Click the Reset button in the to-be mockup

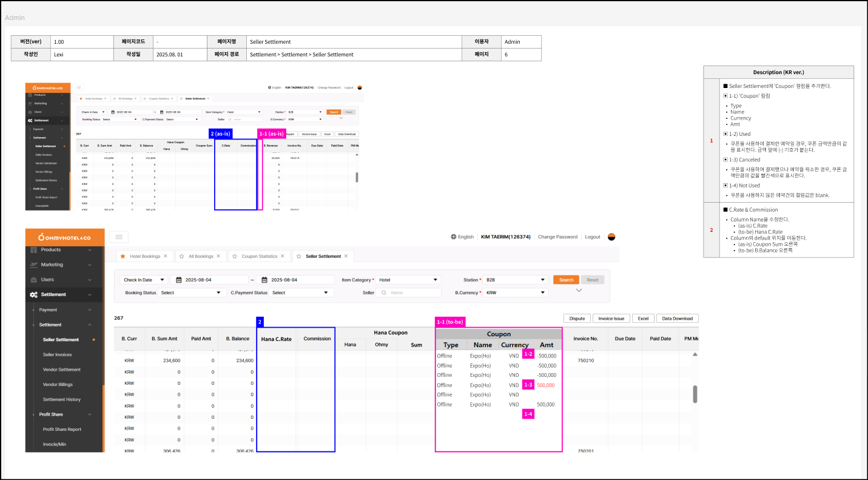coord(593,280)
